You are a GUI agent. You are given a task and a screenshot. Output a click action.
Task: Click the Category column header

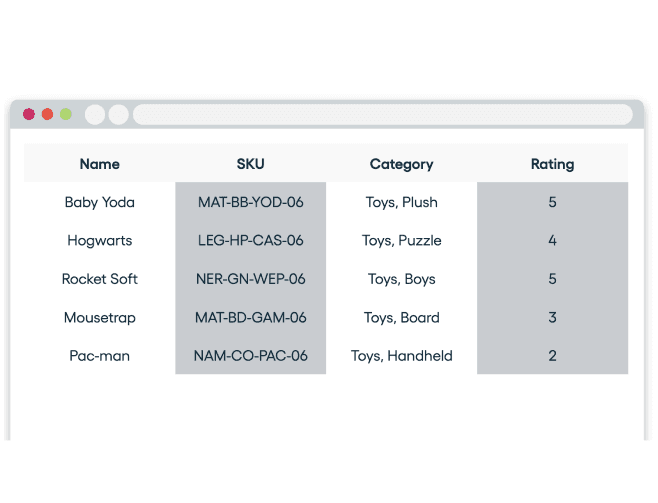click(401, 164)
